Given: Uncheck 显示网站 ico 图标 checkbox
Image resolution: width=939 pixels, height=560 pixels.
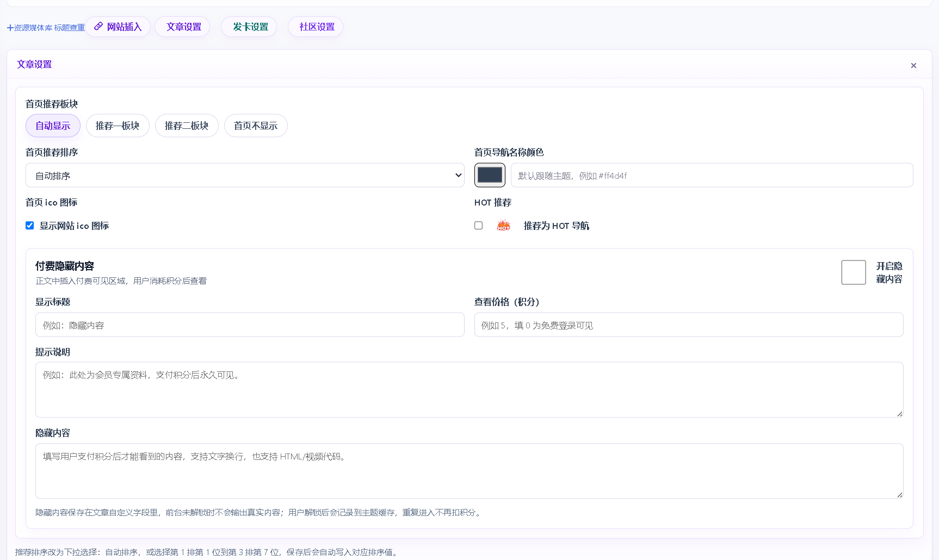Looking at the screenshot, I should coord(30,225).
